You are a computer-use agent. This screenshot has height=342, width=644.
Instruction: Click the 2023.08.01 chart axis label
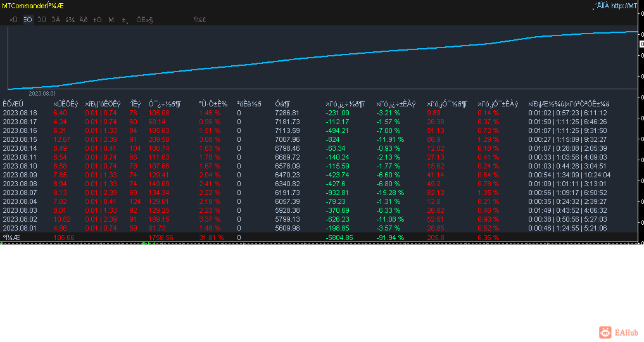tap(42, 94)
